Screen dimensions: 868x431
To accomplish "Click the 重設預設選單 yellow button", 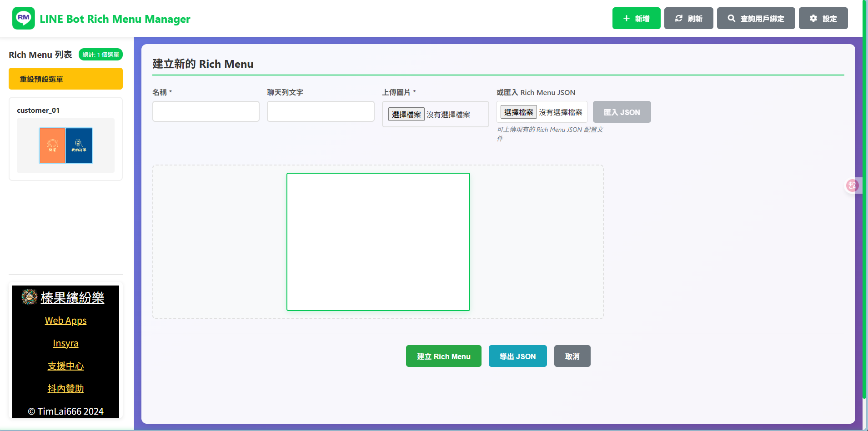I will tap(65, 79).
